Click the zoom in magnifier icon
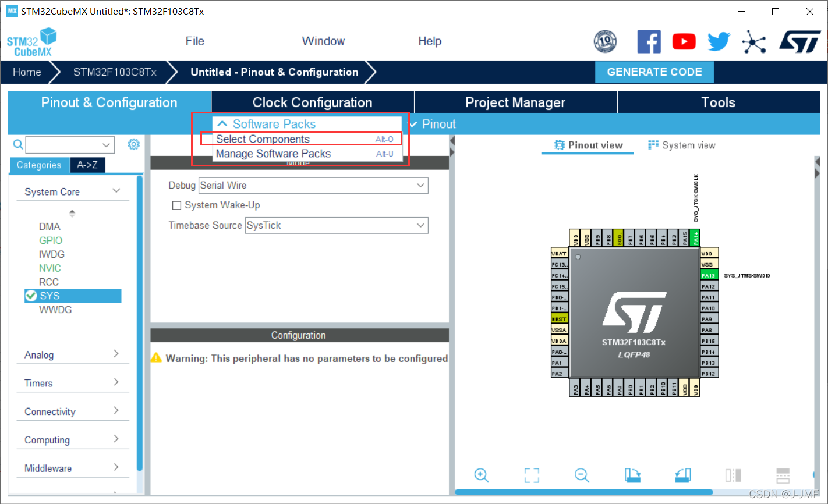Viewport: 828px width, 504px height. tap(482, 475)
